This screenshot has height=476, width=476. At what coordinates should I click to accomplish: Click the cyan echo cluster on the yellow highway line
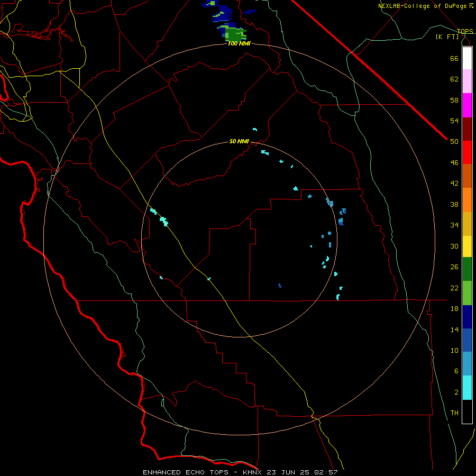click(x=164, y=221)
